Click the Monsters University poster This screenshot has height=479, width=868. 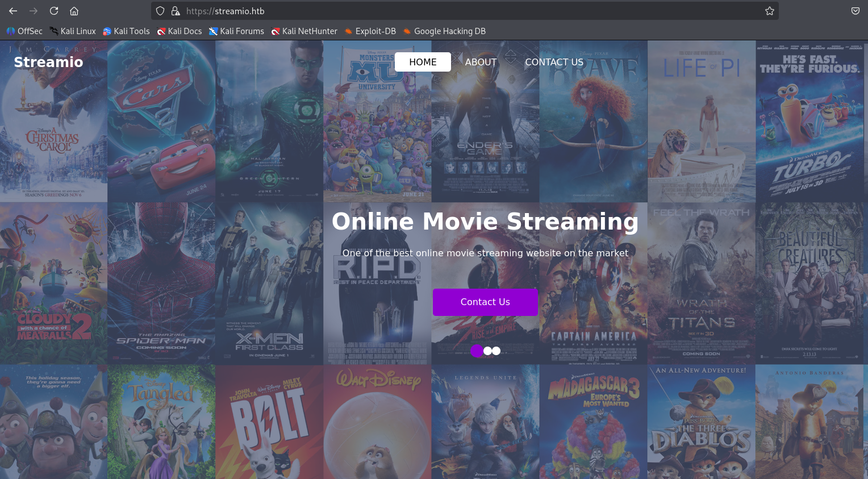[377, 121]
